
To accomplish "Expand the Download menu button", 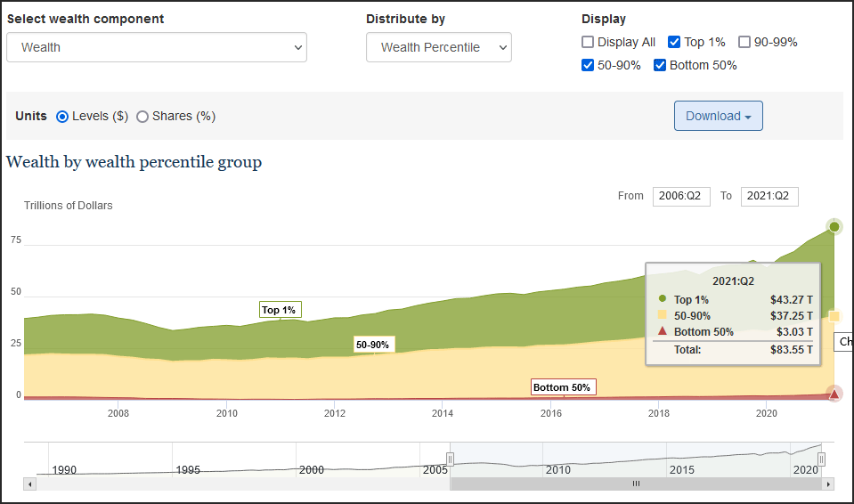I will coord(718,116).
